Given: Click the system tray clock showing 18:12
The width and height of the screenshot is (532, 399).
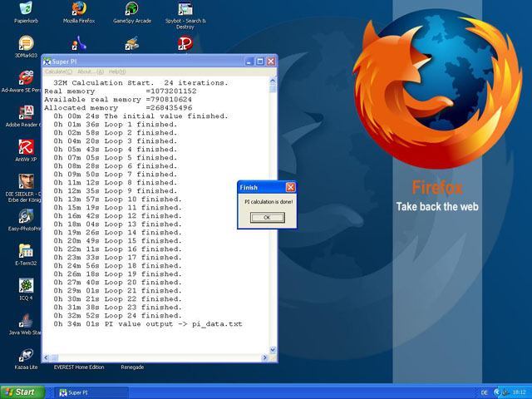Looking at the screenshot, I should 519,393.
